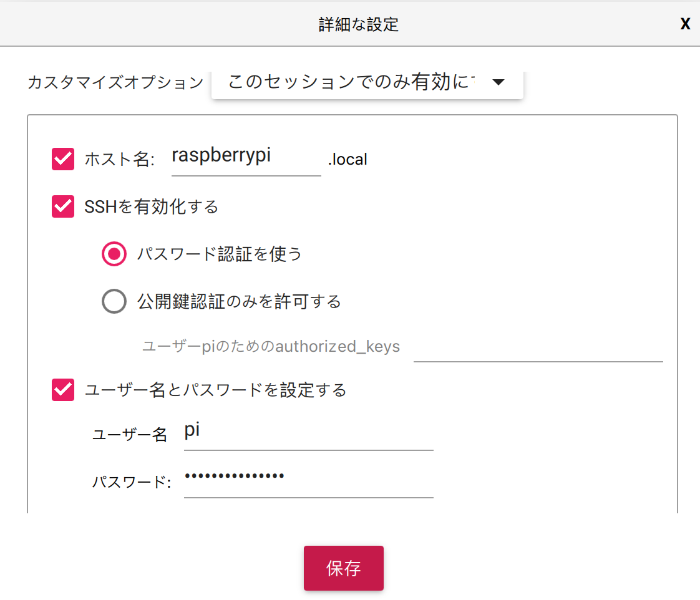Click the SSHを有効化する label text
The image size is (700, 600).
152,206
